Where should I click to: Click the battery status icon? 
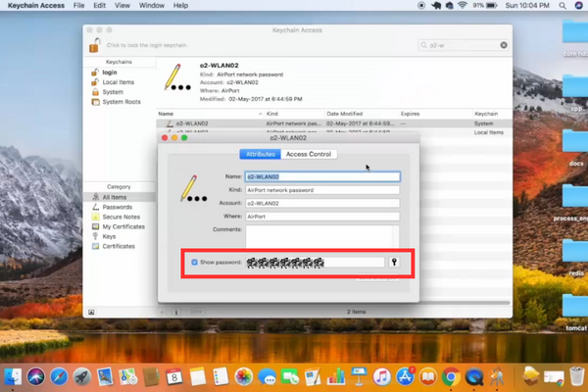pos(492,5)
